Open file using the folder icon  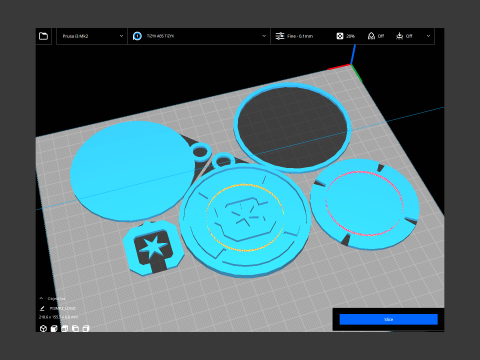coord(44,36)
